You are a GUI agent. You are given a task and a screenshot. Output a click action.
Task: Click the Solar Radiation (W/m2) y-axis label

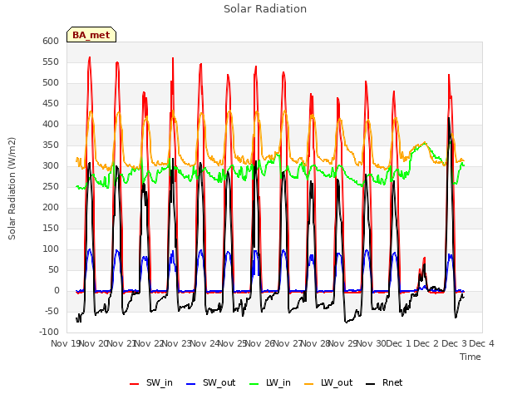12,189
